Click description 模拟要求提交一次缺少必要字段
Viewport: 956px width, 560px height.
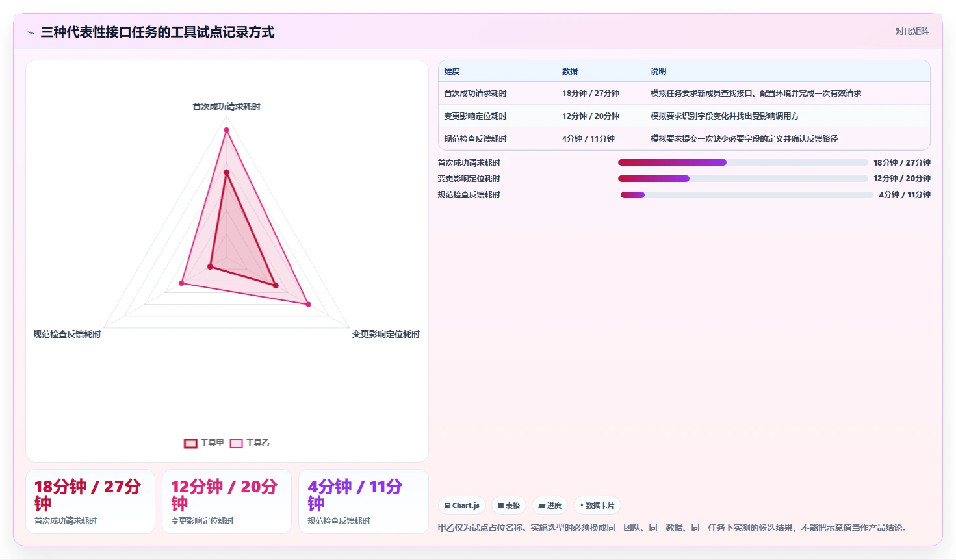point(744,139)
